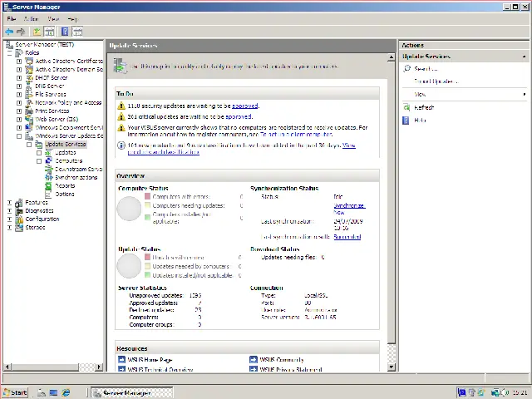Click the center pane scroll up arrow
532x399 pixels.
[392, 57]
